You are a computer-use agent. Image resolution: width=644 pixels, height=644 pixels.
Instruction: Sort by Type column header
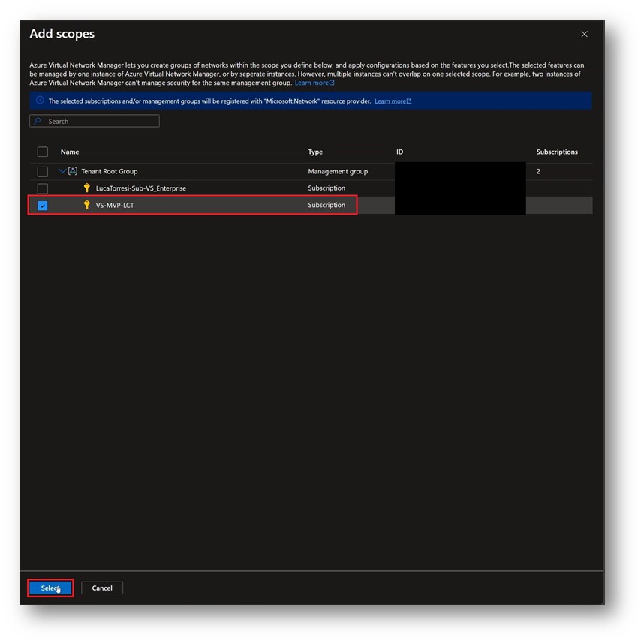(x=315, y=152)
